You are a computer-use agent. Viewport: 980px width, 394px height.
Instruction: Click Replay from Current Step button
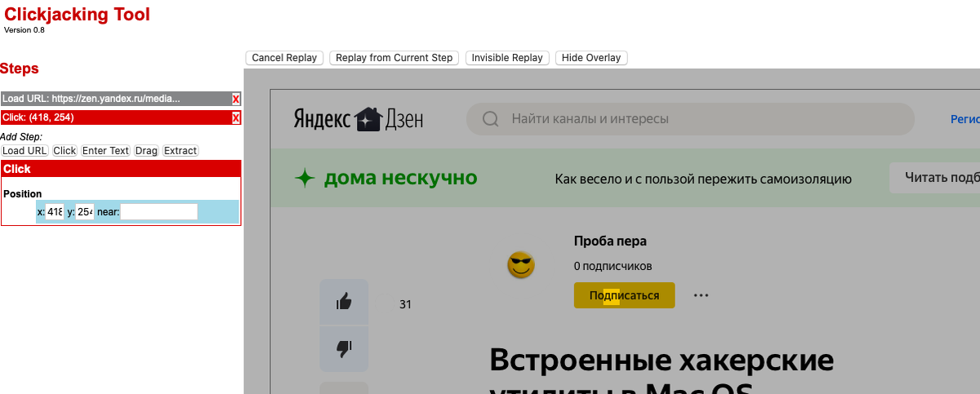click(394, 58)
